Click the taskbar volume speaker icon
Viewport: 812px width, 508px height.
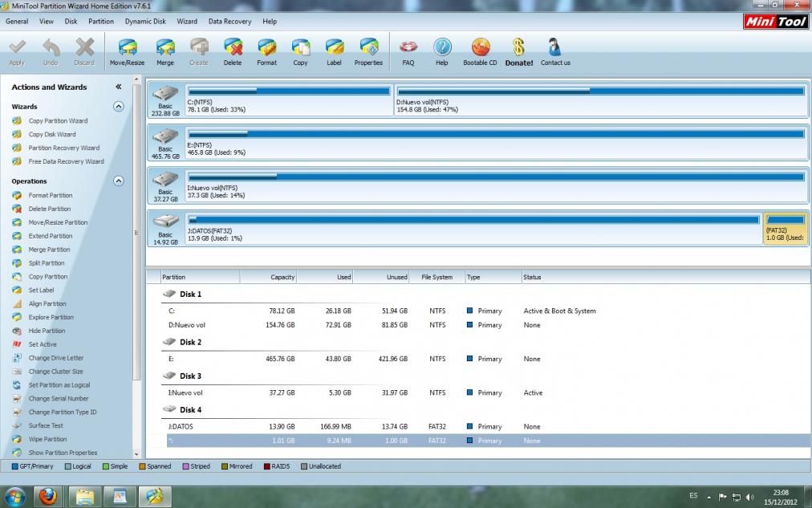(x=750, y=497)
